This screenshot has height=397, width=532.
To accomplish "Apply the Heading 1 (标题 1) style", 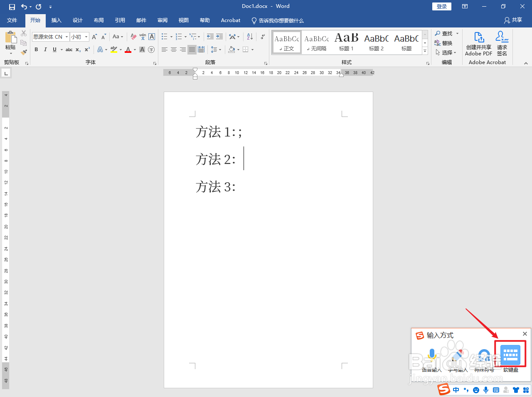I will coord(346,42).
